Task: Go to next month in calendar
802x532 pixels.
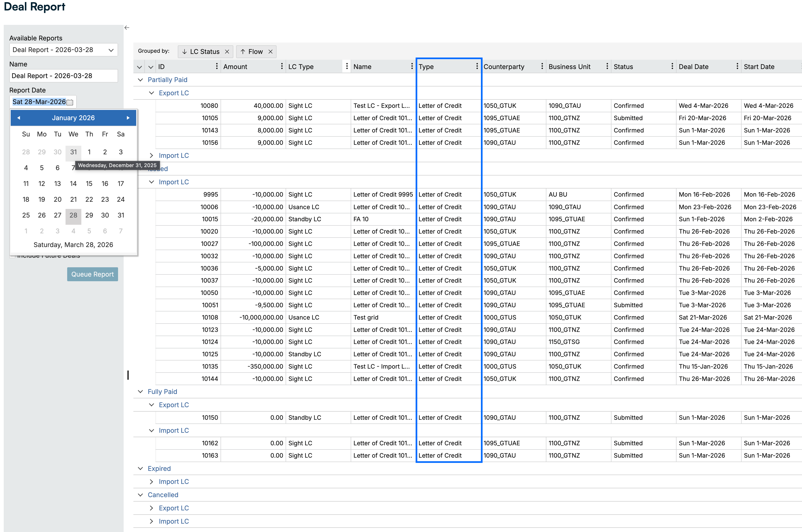Action: point(128,118)
